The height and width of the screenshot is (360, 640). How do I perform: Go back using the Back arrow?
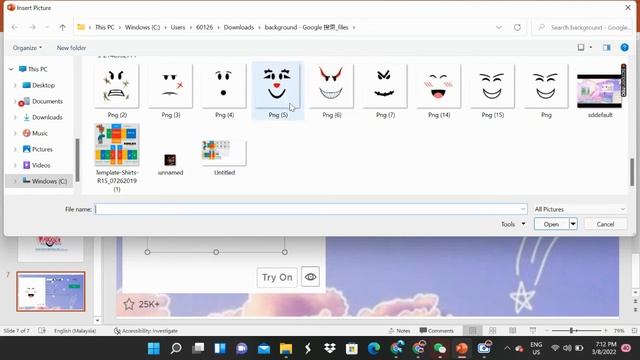click(15, 27)
